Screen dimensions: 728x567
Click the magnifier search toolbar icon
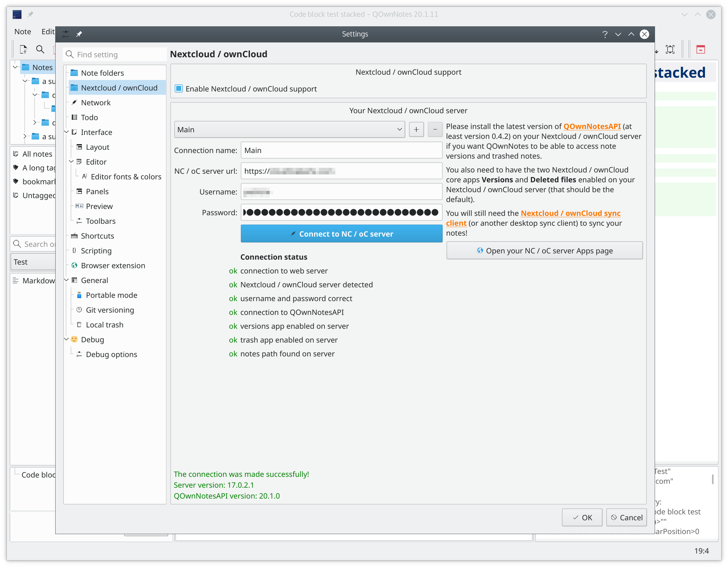click(x=40, y=49)
